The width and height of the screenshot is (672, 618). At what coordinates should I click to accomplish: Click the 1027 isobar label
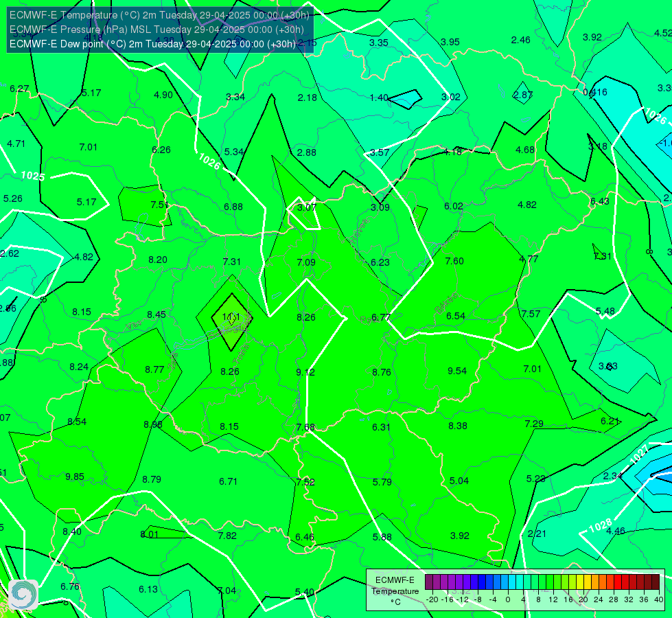pyautogui.click(x=640, y=455)
